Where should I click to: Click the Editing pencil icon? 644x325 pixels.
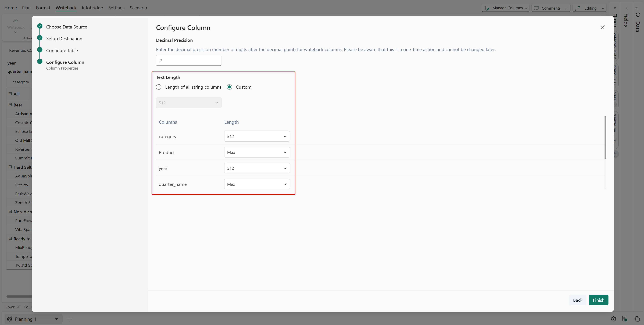pos(577,8)
